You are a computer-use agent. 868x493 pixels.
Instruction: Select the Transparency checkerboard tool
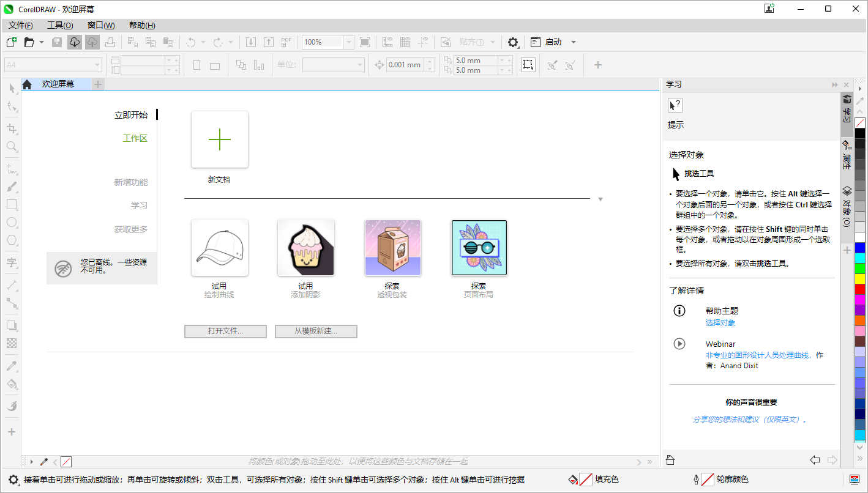[x=12, y=343]
